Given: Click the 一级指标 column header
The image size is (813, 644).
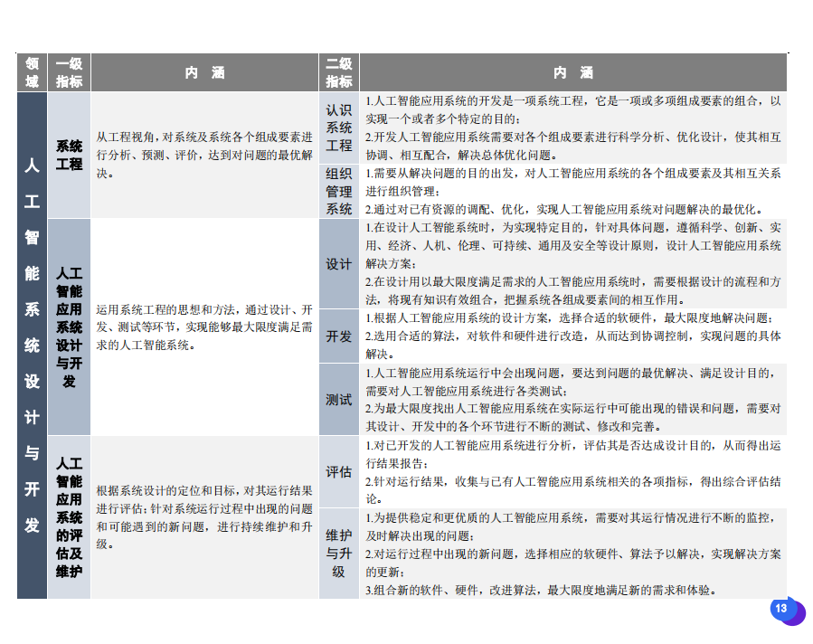Looking at the screenshot, I should pyautogui.click(x=69, y=72).
